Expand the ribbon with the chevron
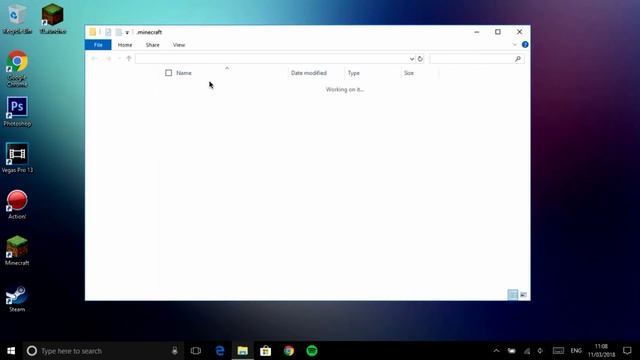 click(515, 45)
